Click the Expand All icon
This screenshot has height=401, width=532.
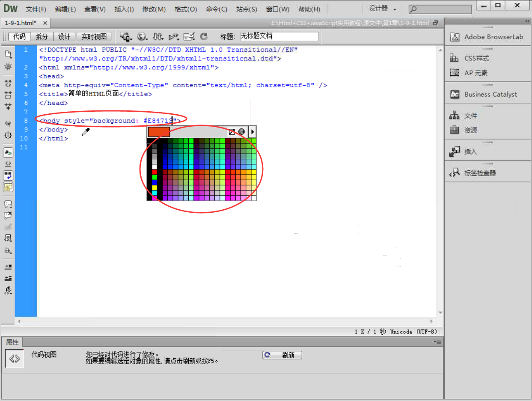[x=8, y=106]
